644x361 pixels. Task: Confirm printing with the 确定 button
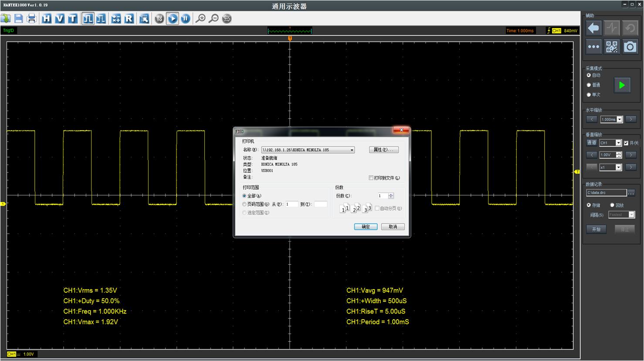[x=366, y=227]
